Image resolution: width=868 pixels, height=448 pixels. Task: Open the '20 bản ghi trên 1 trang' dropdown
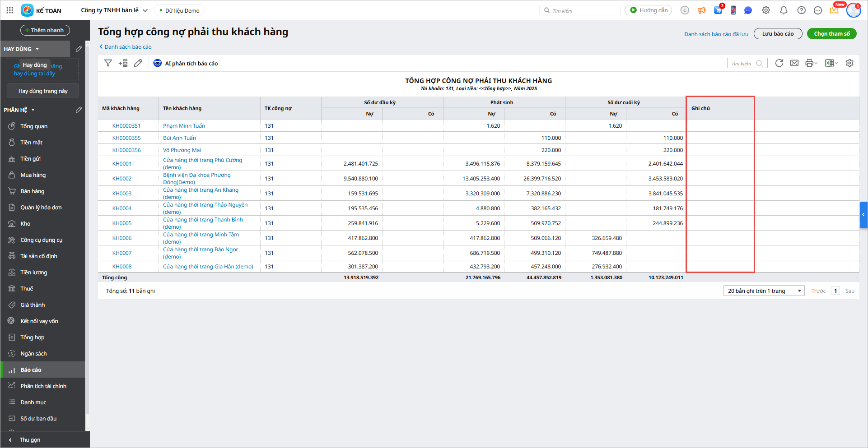764,291
